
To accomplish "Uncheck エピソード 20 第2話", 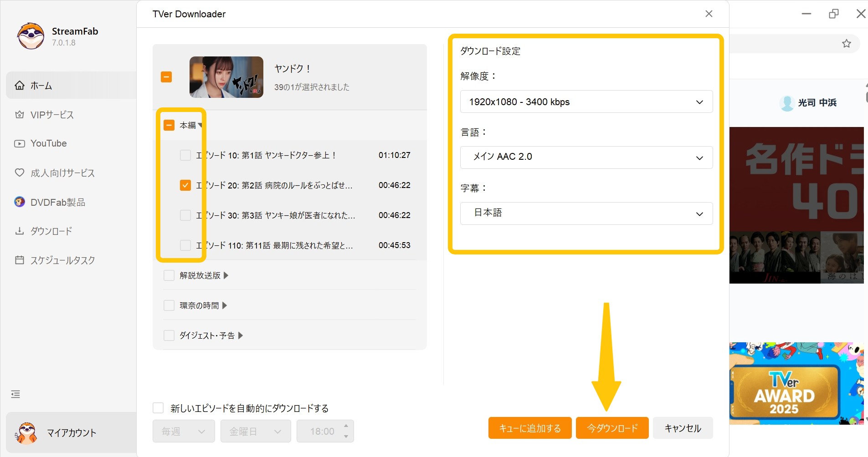I will [x=185, y=185].
